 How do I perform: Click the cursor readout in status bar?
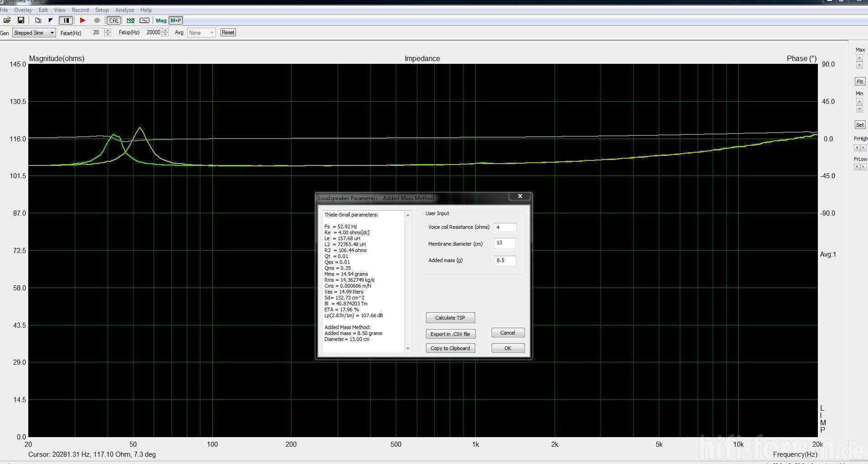pyautogui.click(x=92, y=454)
